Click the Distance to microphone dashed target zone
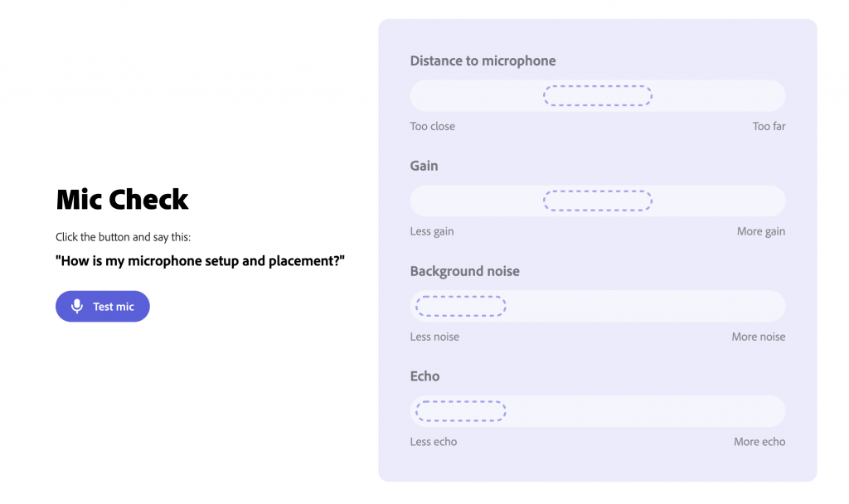Viewport: 849px width, 504px height. pyautogui.click(x=597, y=96)
